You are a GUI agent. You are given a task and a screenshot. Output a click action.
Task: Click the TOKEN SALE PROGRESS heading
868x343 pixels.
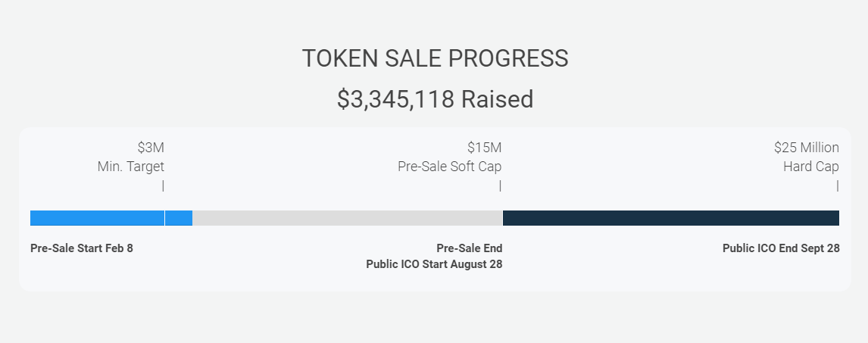pyautogui.click(x=435, y=59)
